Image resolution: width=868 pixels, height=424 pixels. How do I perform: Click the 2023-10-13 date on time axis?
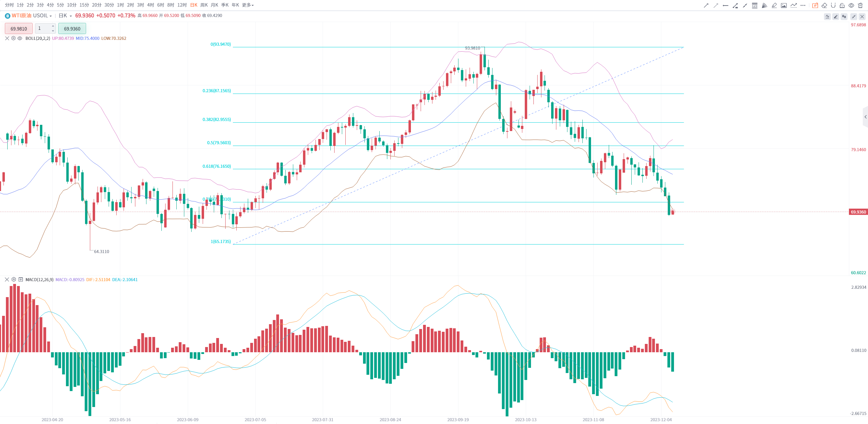pyautogui.click(x=525, y=420)
